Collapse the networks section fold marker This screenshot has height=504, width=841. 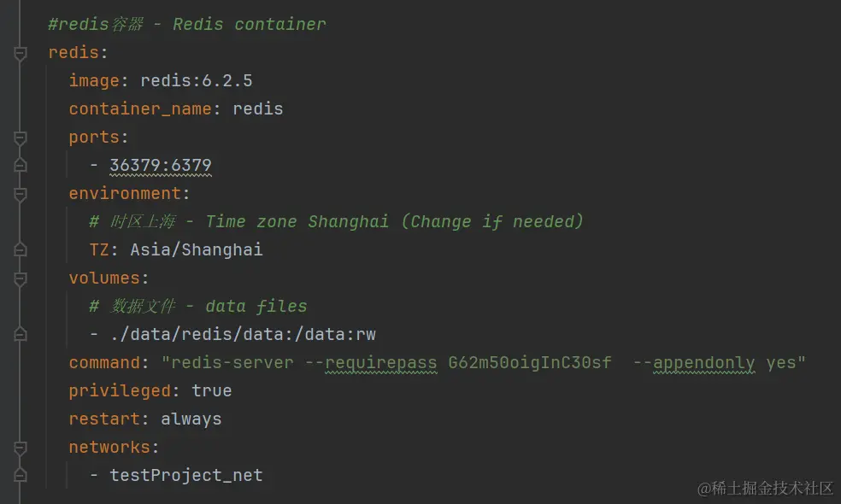[x=21, y=448]
